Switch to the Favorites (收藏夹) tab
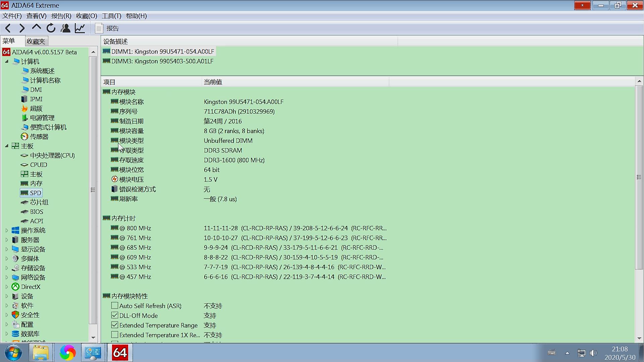This screenshot has height=362, width=644. [36, 41]
